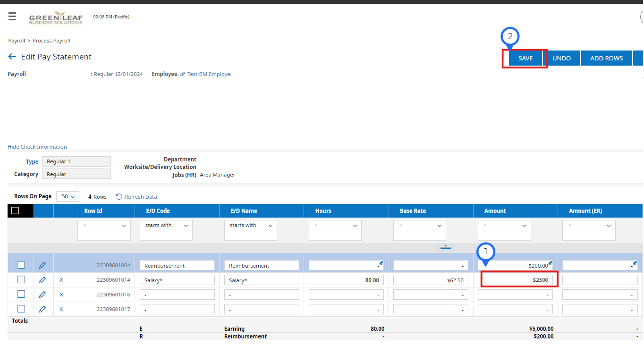Click the pin icon in Reimbursement row Amount cell

coord(551,263)
